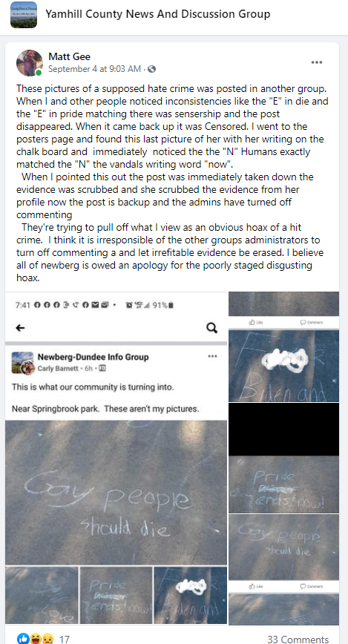The height and width of the screenshot is (644, 348).
Task: Tap the back arrow in embedded screenshot
Action: 20,328
